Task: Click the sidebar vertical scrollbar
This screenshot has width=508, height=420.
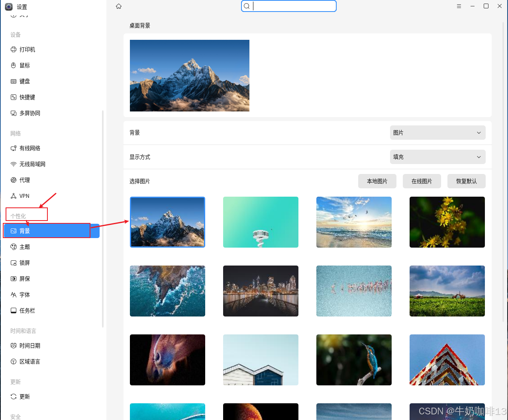Action: point(103,219)
